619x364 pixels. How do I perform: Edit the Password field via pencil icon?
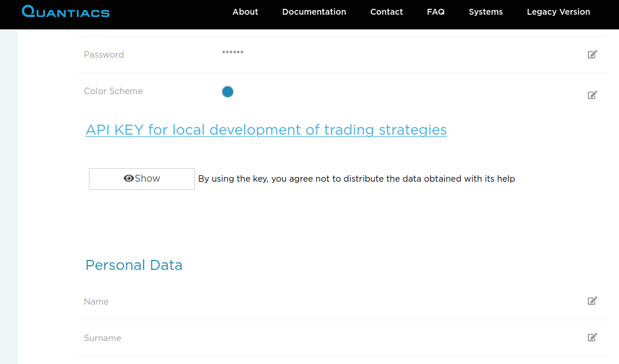tap(592, 55)
